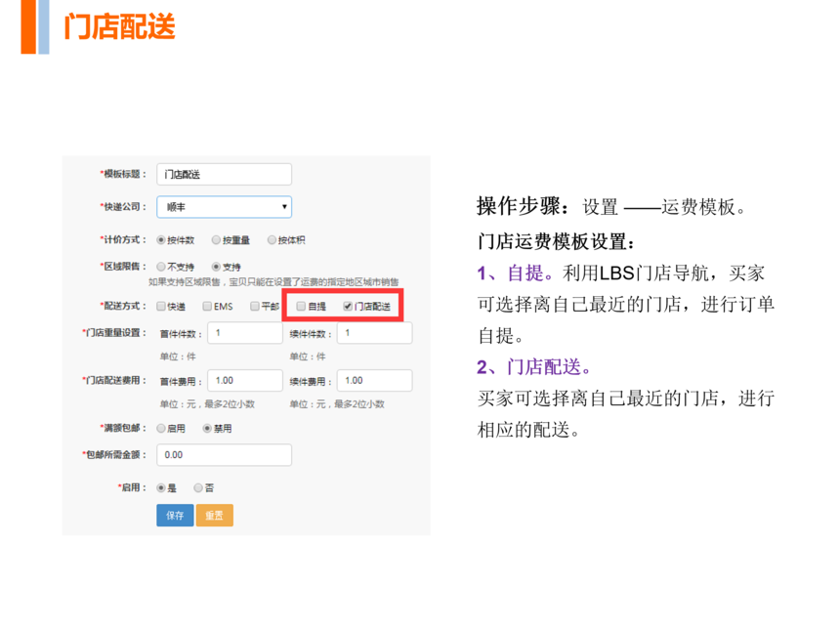Click the 续件件数 input field
Screen dimensions: 840x630
(374, 333)
